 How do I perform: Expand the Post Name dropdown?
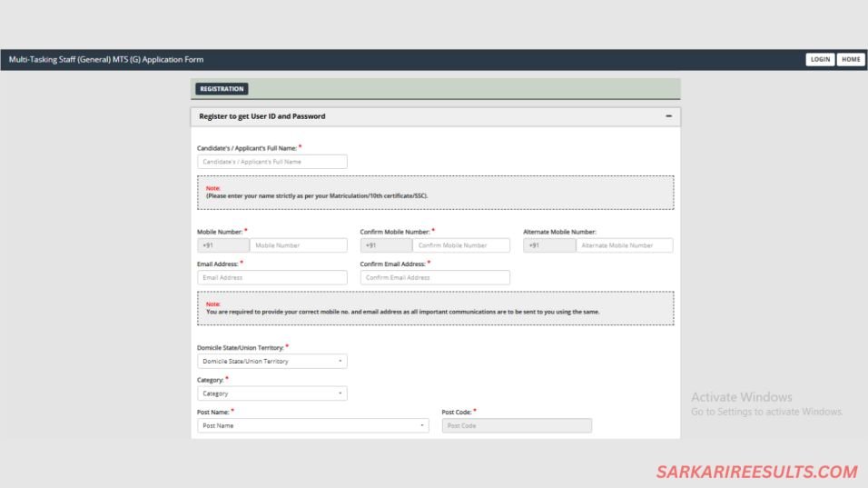pos(312,425)
